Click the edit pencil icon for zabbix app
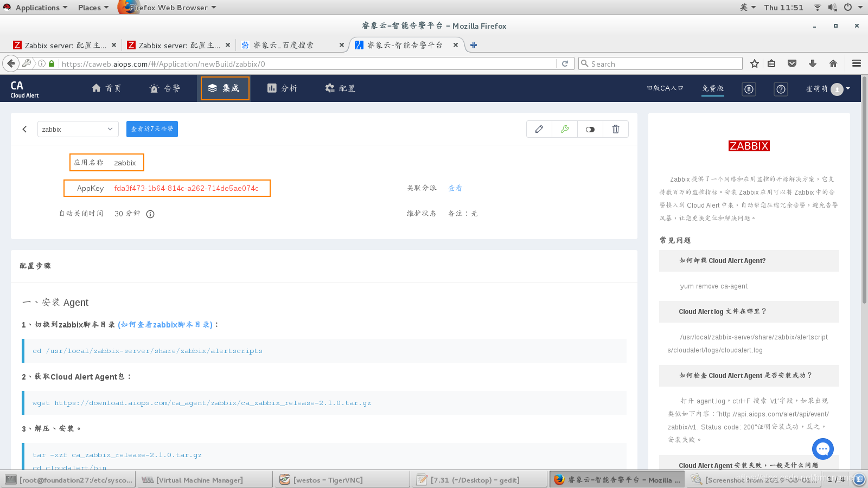The height and width of the screenshot is (488, 868). (539, 129)
